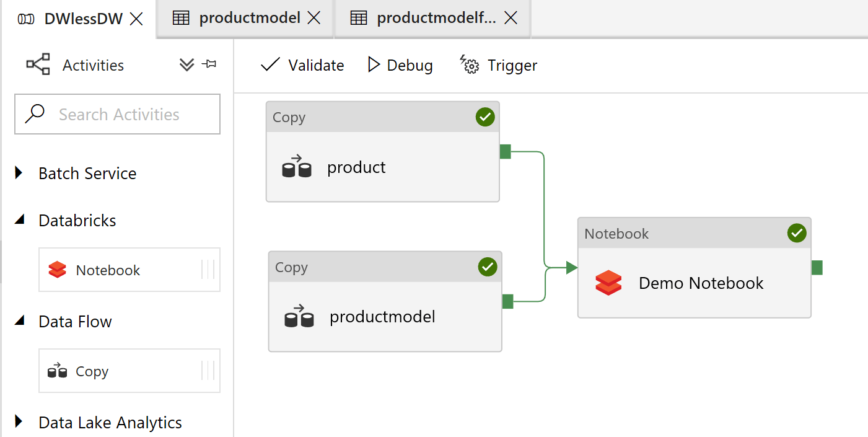
Task: Click the copy icon beside Copy list item
Action: (x=57, y=371)
